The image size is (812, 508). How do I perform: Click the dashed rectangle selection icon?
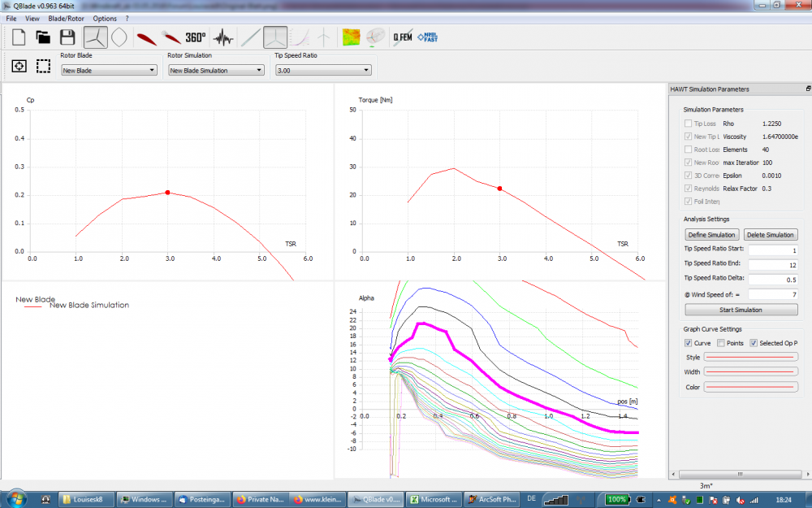pos(44,67)
